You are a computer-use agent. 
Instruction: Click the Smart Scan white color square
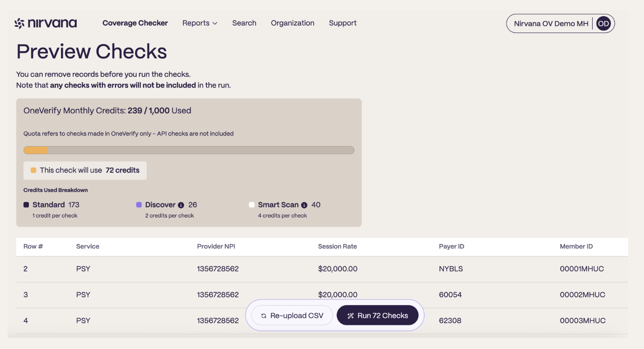252,205
